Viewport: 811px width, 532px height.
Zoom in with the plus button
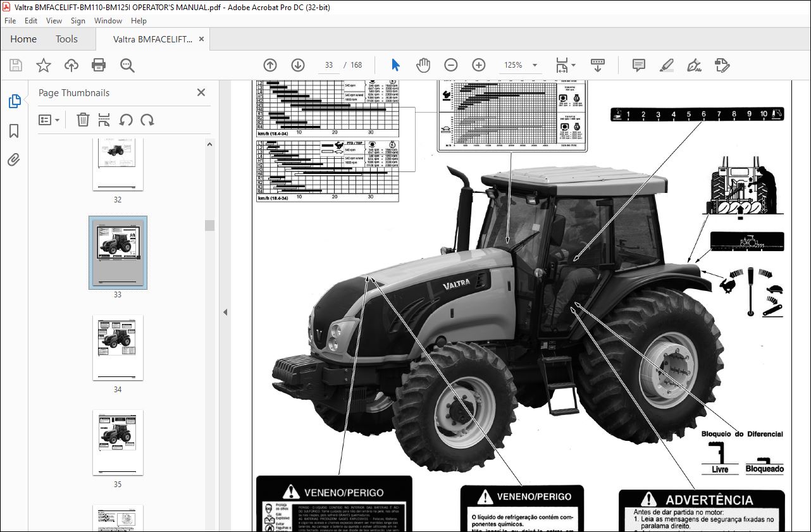[x=479, y=65]
